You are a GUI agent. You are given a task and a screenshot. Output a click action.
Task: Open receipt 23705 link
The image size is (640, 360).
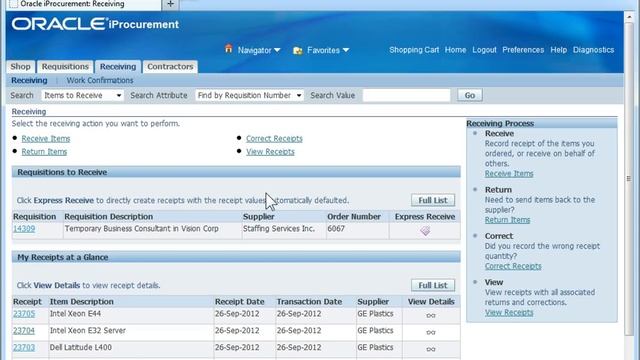coord(24,314)
